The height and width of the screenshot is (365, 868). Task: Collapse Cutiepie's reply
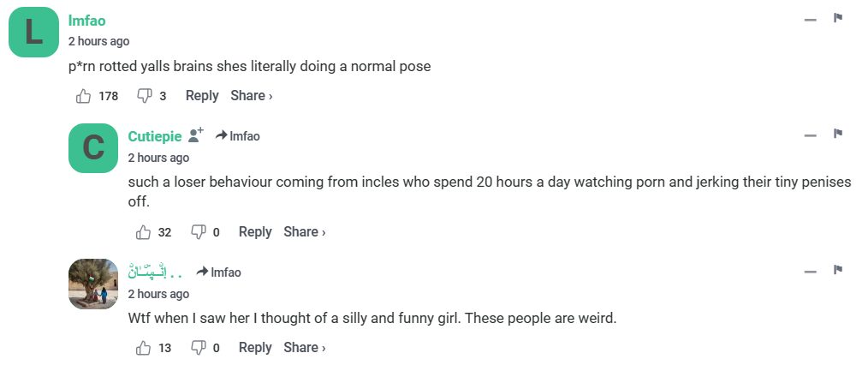(810, 135)
